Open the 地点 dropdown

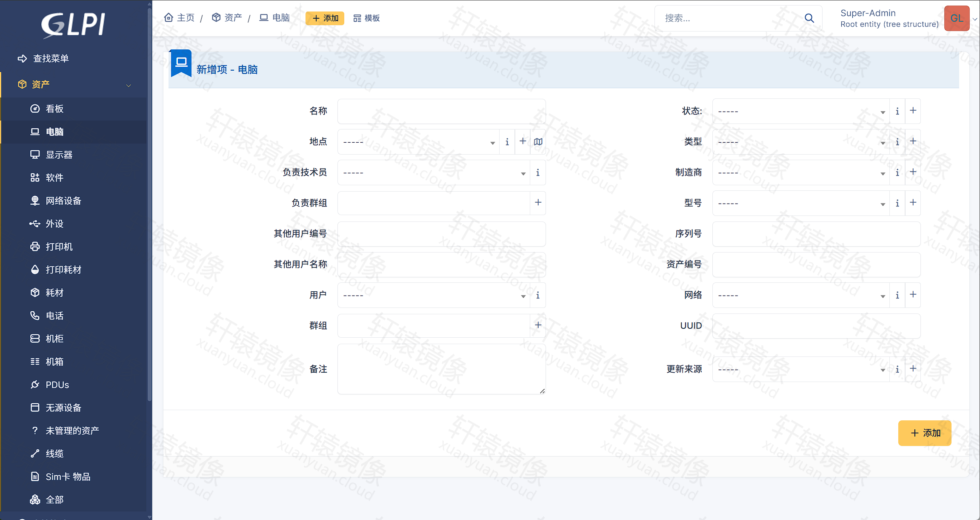(x=418, y=142)
